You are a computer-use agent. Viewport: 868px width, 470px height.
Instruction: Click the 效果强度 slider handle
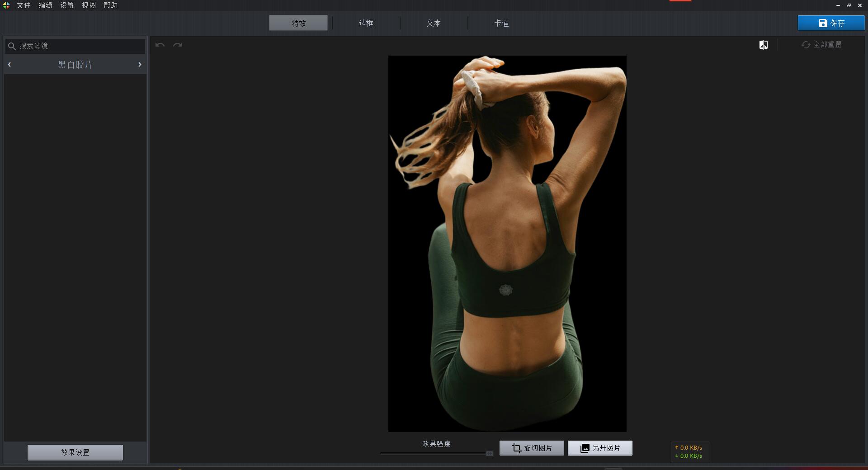(489, 453)
